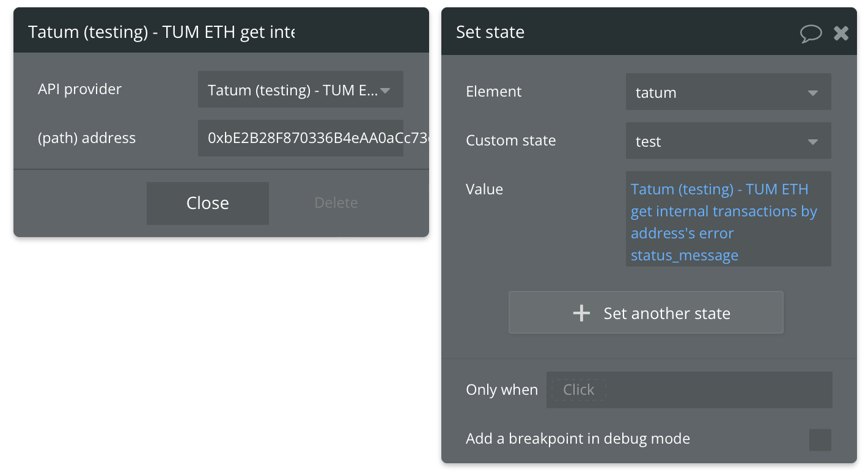Expand the Element dropdown arrow
Image resolution: width=868 pixels, height=473 pixels.
tap(812, 93)
